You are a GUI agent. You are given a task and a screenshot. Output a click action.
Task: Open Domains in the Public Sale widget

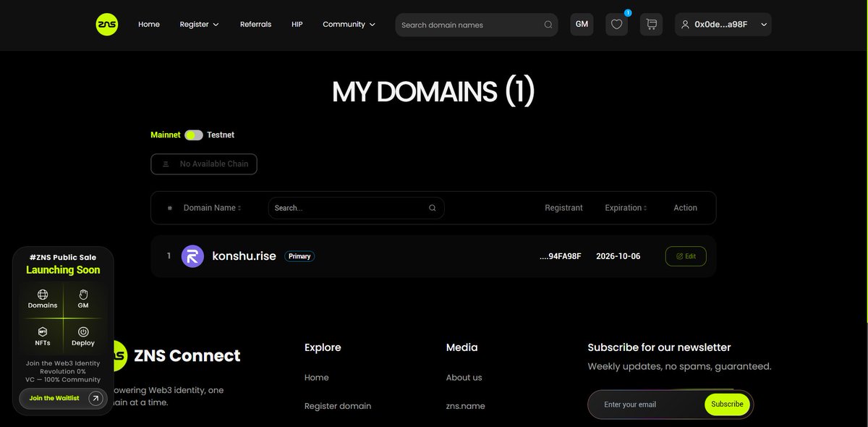[x=43, y=299]
